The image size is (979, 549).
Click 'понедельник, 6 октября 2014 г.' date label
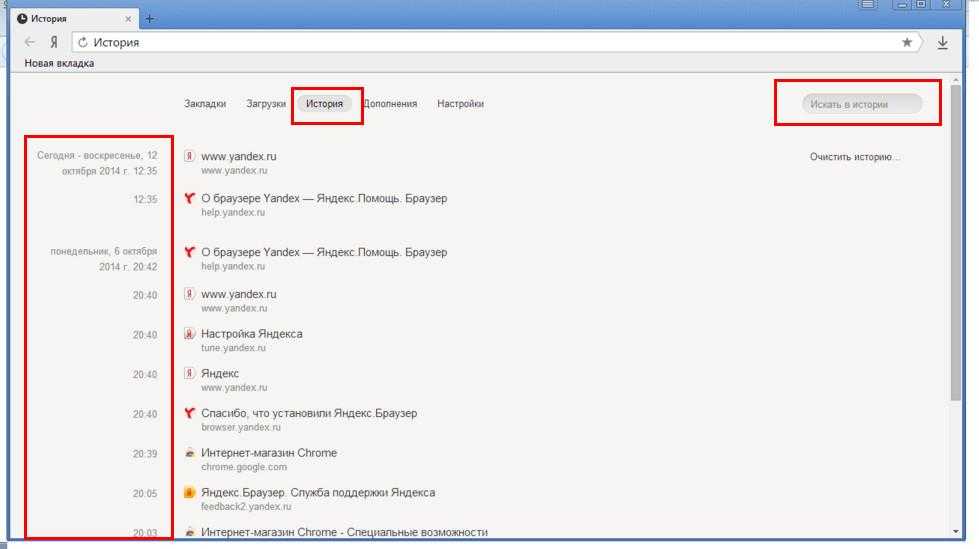click(x=104, y=259)
